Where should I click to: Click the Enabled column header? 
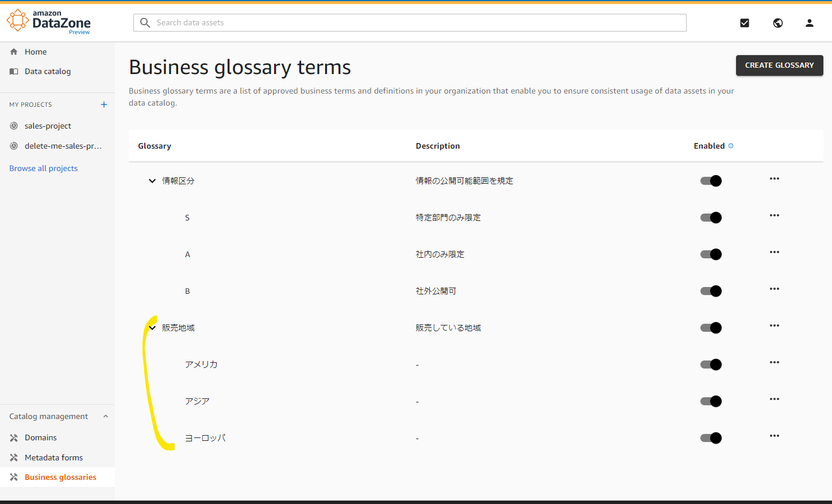[x=709, y=146]
